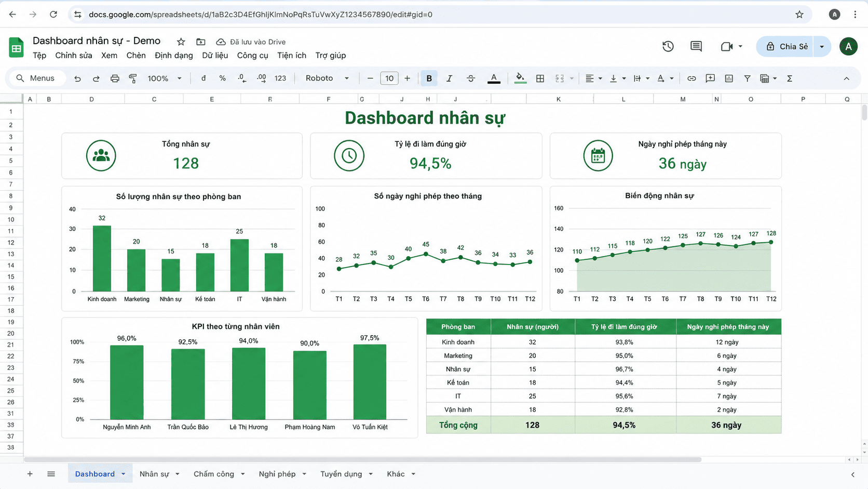This screenshot has height=489, width=868.
Task: Click the Google Sheets home logo
Action: 16,47
